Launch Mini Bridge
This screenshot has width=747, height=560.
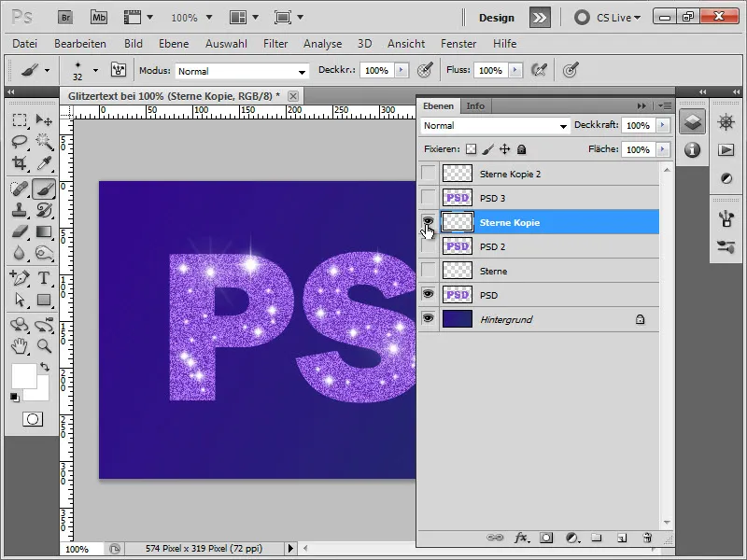pos(99,18)
